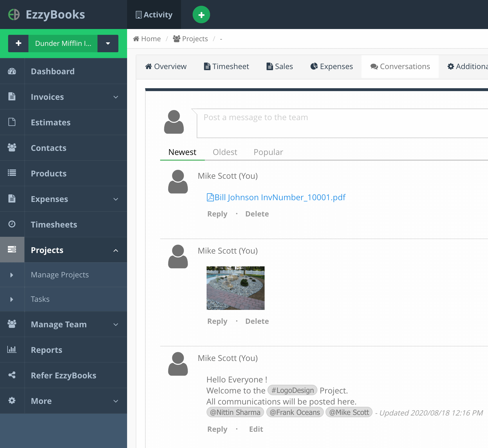Expand the More sidebar menu
The height and width of the screenshot is (448, 488).
116,401
